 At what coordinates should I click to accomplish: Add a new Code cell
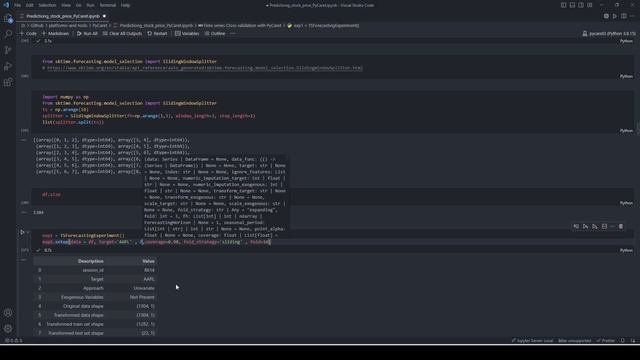tap(28, 33)
